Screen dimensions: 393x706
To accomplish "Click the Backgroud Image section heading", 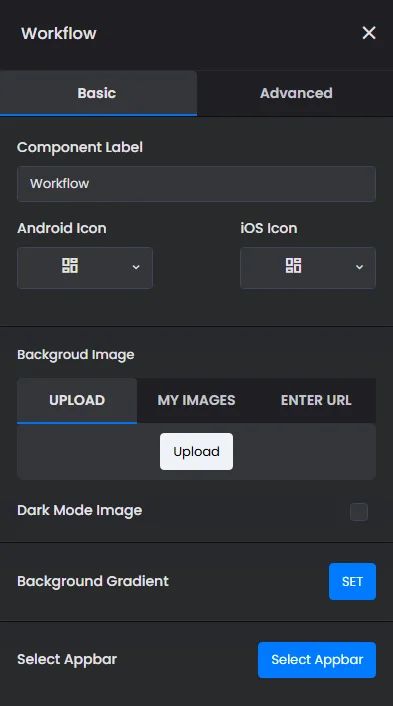I will [76, 355].
